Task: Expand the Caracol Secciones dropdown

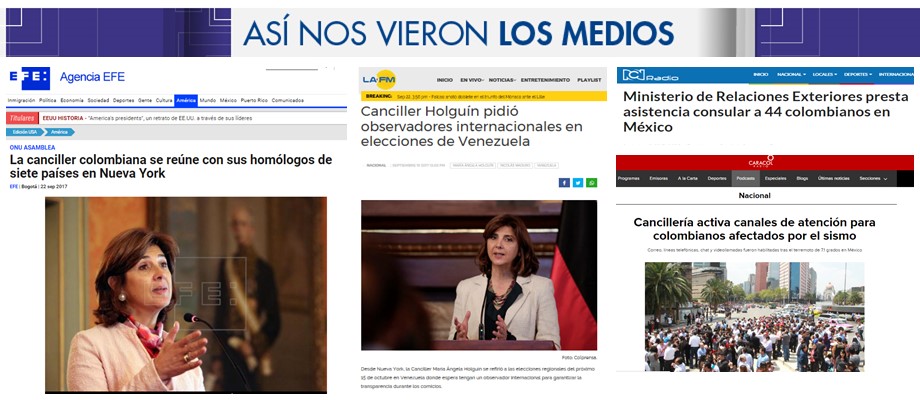Action: pyautogui.click(x=873, y=178)
